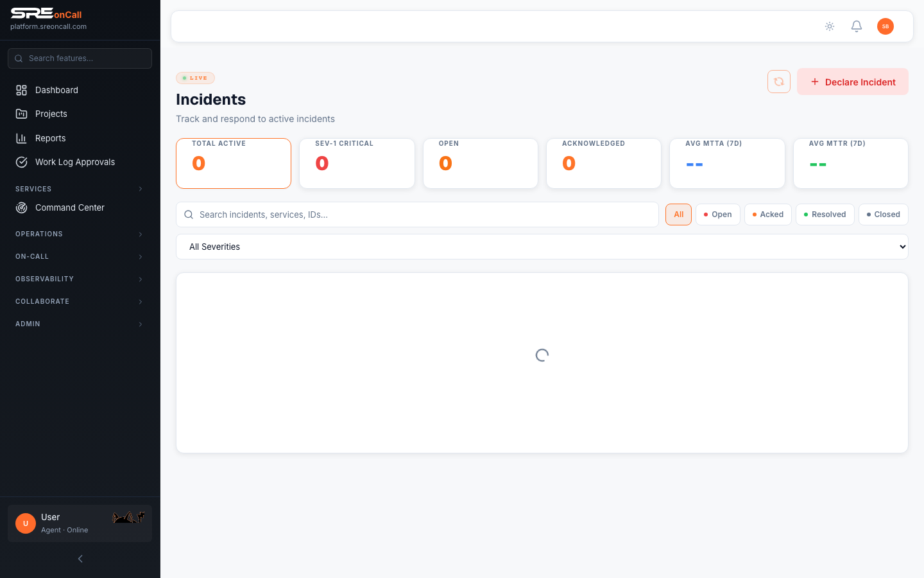Screen dimensions: 924x578
Task: Toggle the light/dark theme sun icon
Action: point(829,26)
